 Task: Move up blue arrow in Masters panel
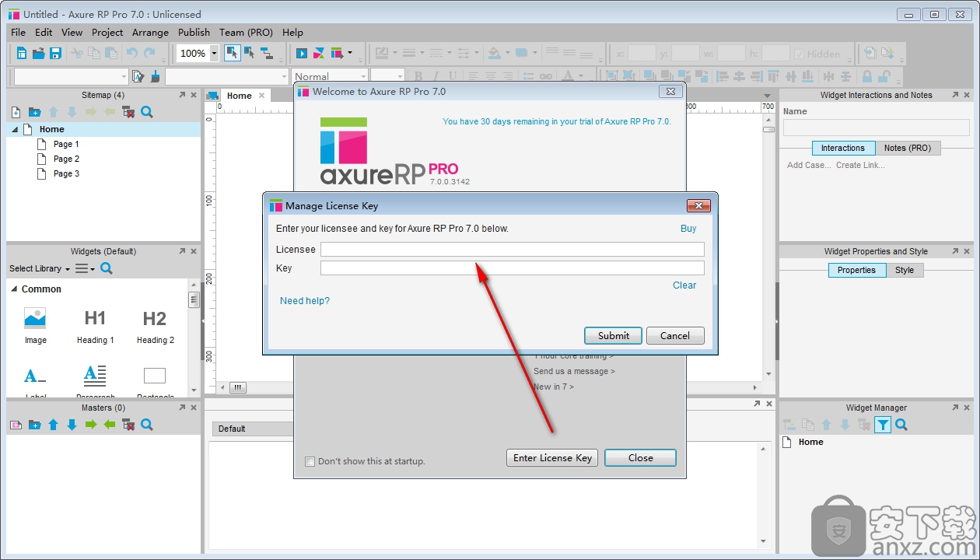click(53, 425)
